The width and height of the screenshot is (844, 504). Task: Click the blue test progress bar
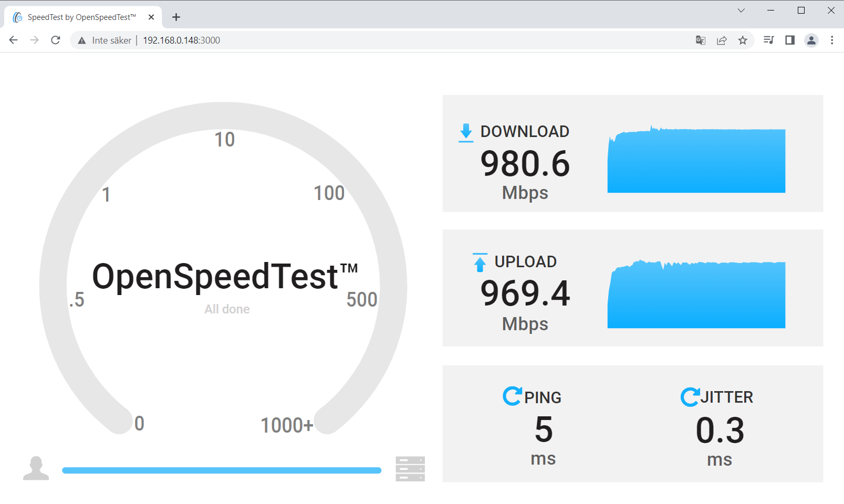(x=221, y=470)
